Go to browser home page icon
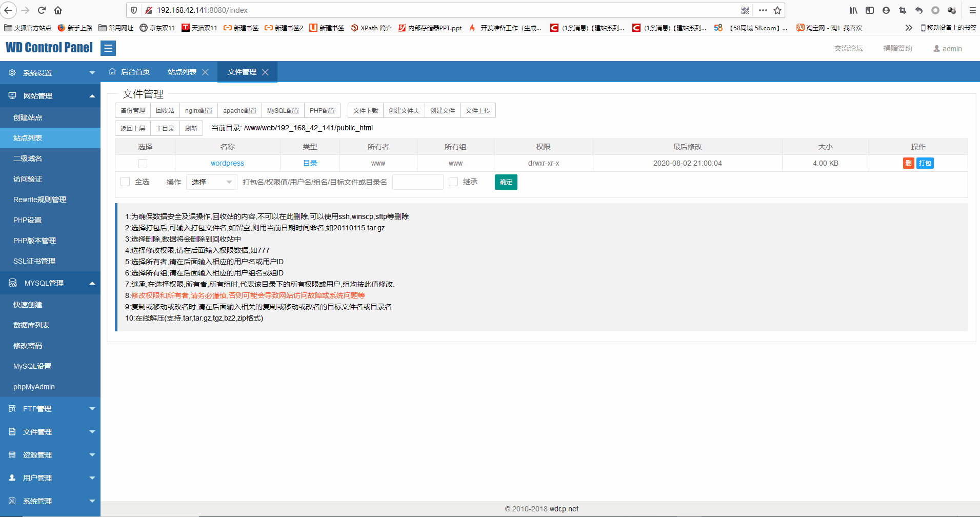The image size is (980, 517). click(x=58, y=10)
